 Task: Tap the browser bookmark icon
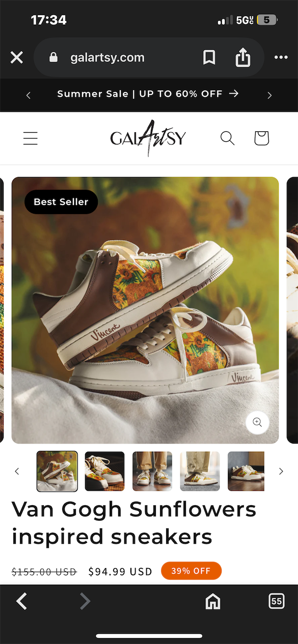click(209, 57)
